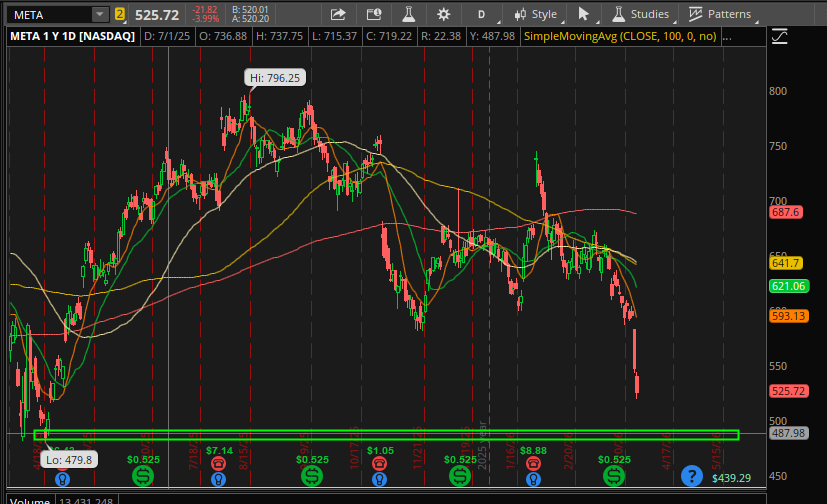The width and height of the screenshot is (827, 504).
Task: Click the D: 7/1/25 date readout
Action: tap(167, 36)
